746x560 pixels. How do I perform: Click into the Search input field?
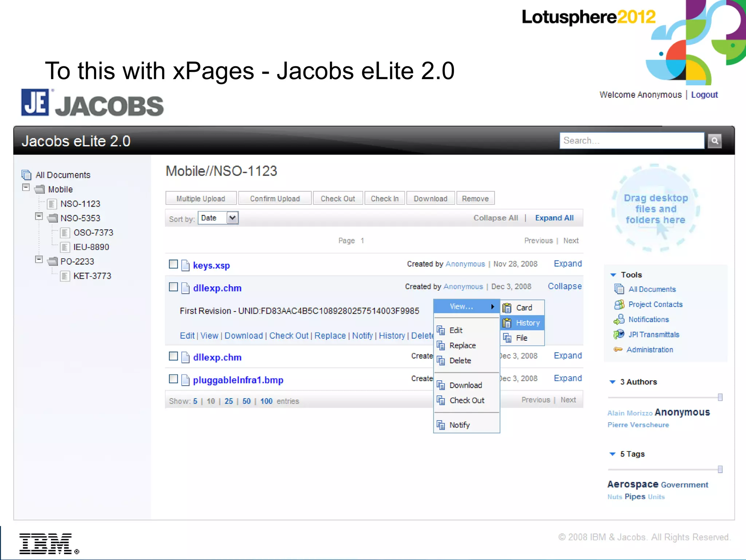[632, 141]
